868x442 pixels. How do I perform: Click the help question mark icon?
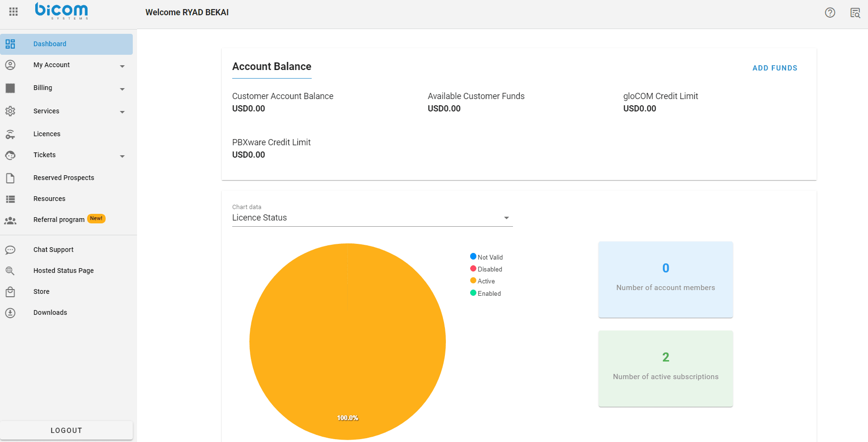830,13
